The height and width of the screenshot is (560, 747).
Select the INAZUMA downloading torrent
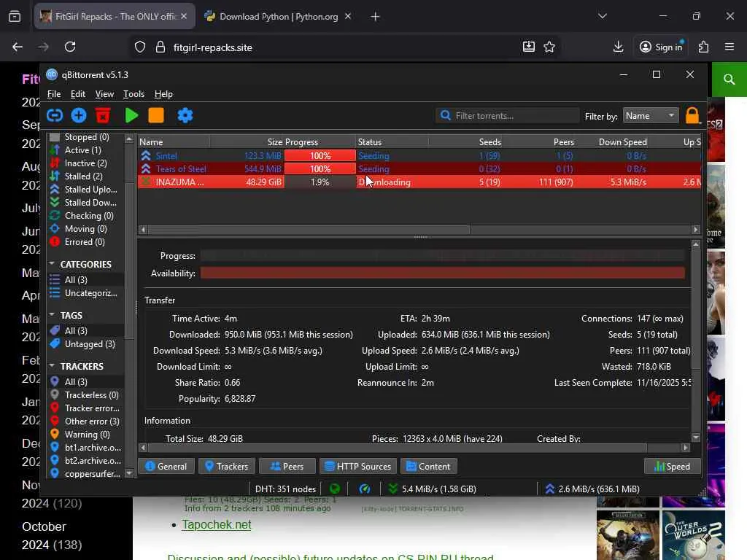419,182
